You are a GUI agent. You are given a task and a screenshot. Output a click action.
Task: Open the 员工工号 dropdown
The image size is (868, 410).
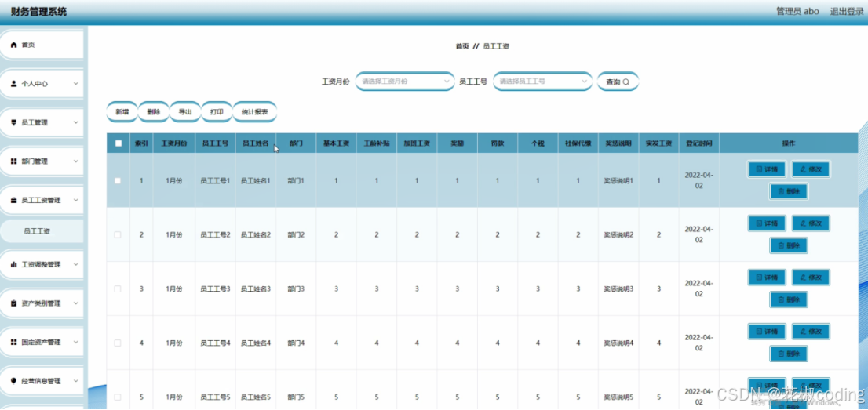(x=542, y=82)
